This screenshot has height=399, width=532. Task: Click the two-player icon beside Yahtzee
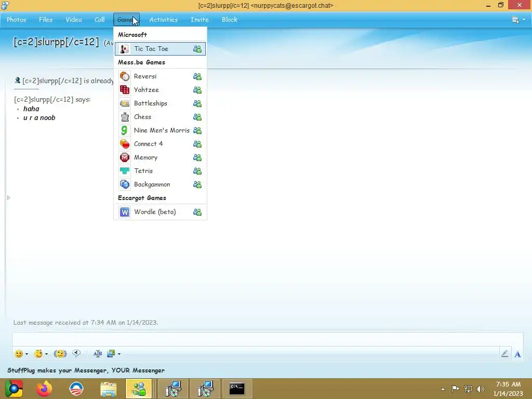197,90
